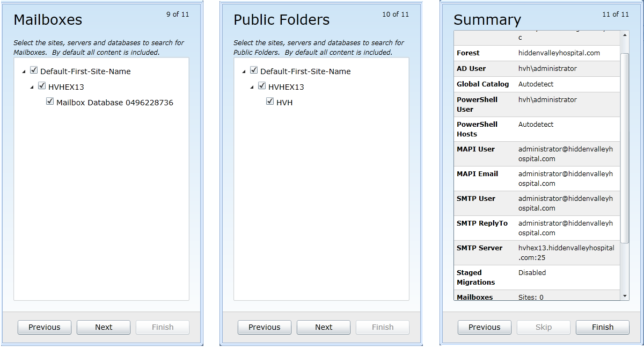Click Previous on the Mailboxes page
Image resolution: width=644 pixels, height=347 pixels.
[x=45, y=327]
